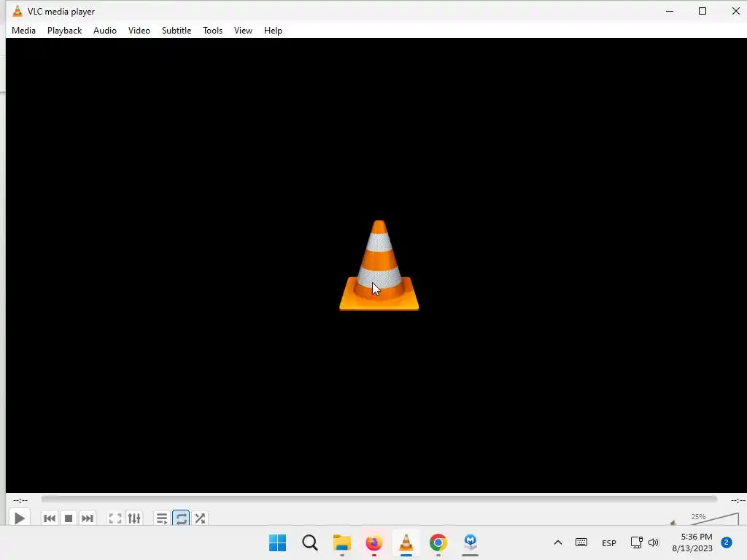Open notification center badge
747x560 pixels.
[x=727, y=542]
